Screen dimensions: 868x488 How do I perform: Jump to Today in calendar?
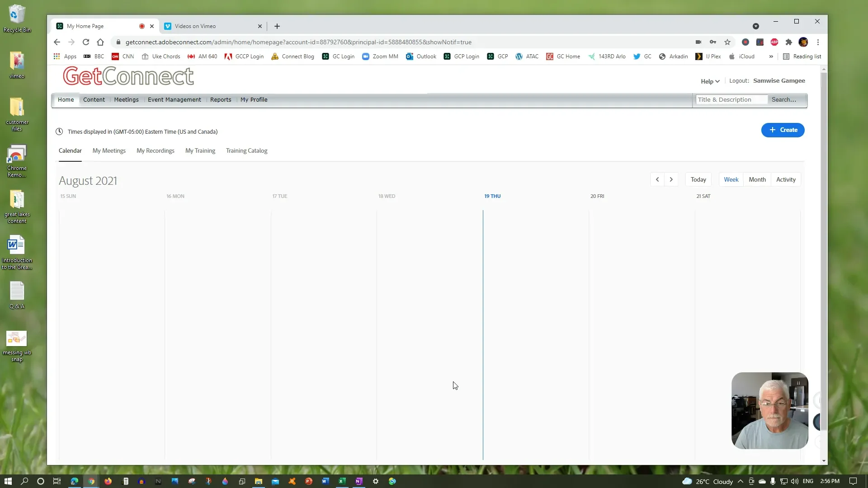(698, 179)
